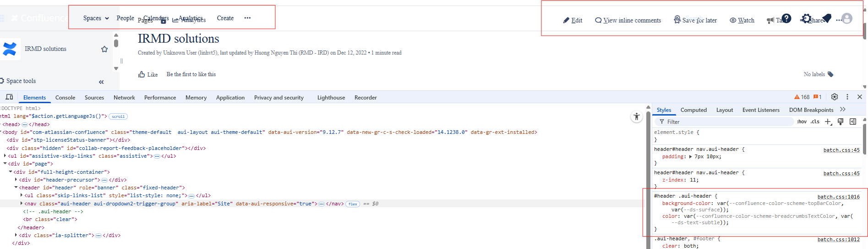
Task: Click the 168 warnings indicator
Action: pos(802,97)
